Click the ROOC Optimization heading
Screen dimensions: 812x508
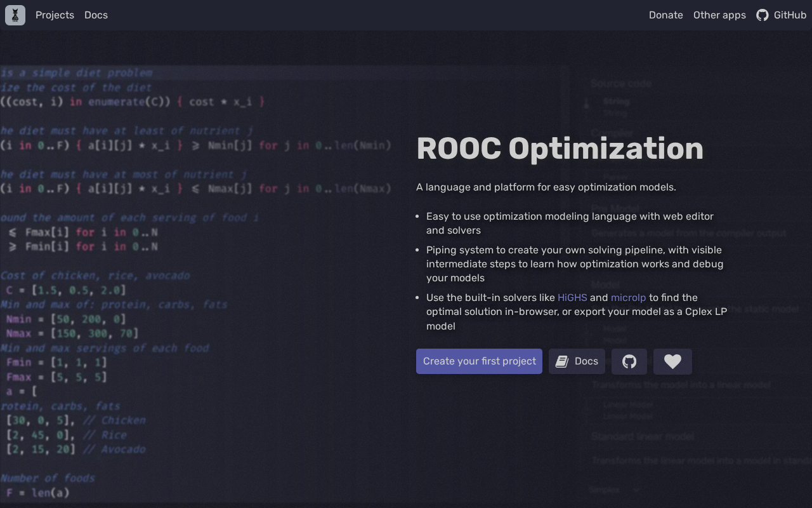pyautogui.click(x=560, y=149)
